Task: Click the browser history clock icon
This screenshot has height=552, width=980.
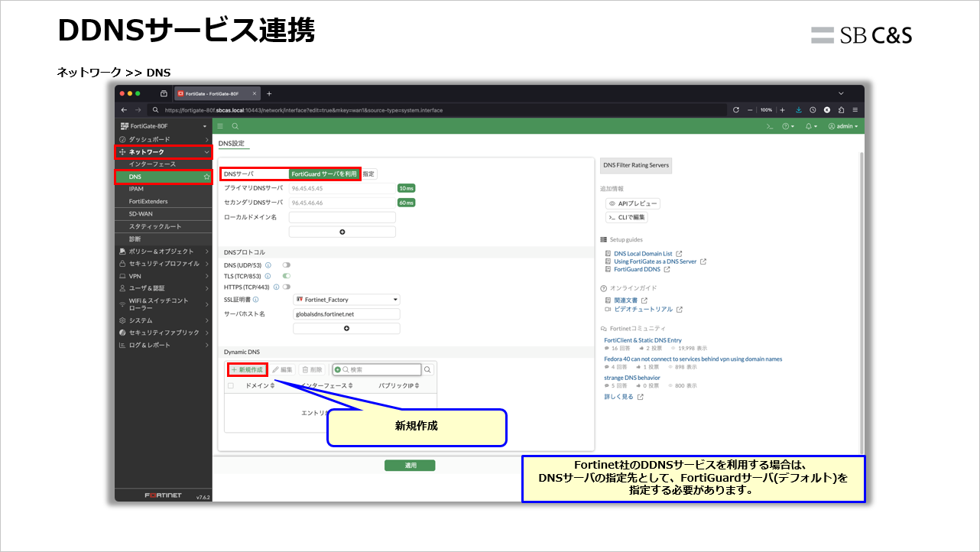Action: 813,110
